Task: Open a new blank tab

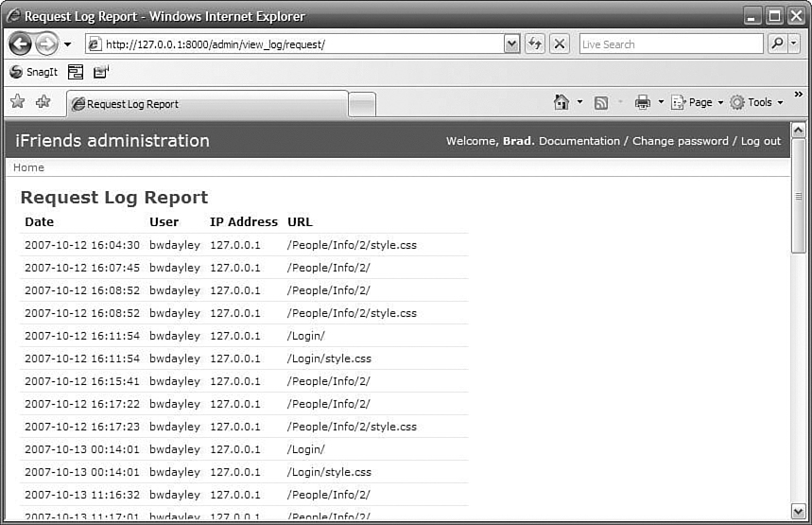Action: click(361, 104)
